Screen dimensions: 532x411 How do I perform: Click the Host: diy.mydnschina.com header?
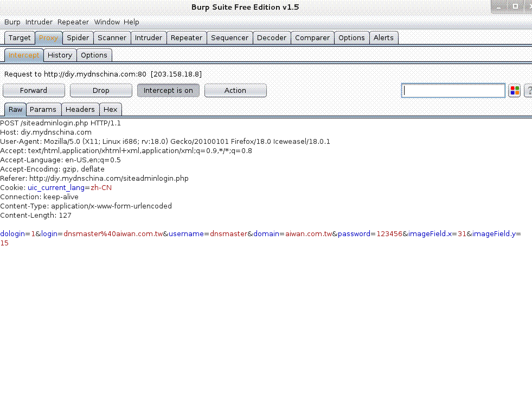tap(46, 132)
